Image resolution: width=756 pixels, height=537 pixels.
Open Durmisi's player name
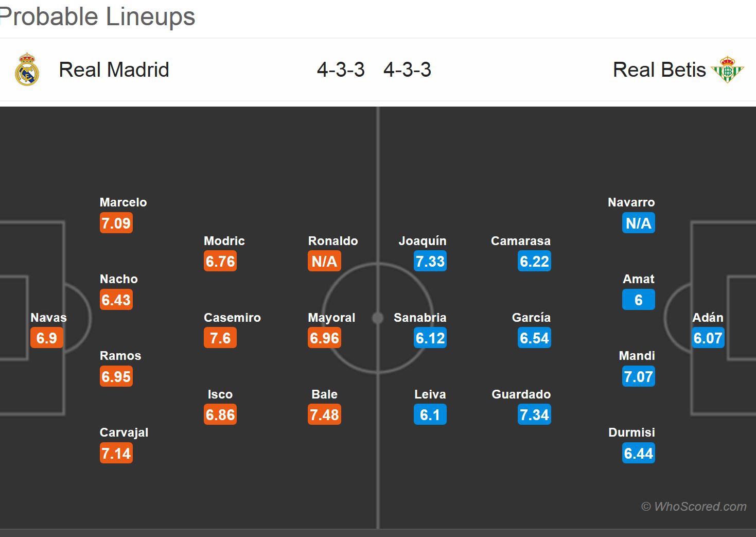631,432
